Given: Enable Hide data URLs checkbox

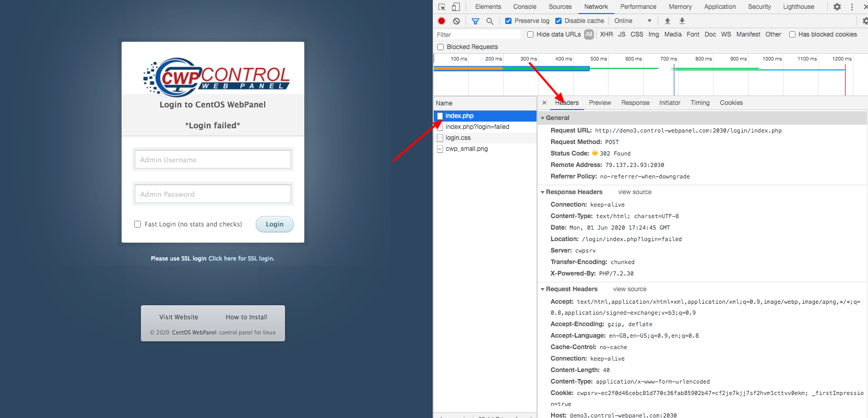Looking at the screenshot, I should pos(530,34).
